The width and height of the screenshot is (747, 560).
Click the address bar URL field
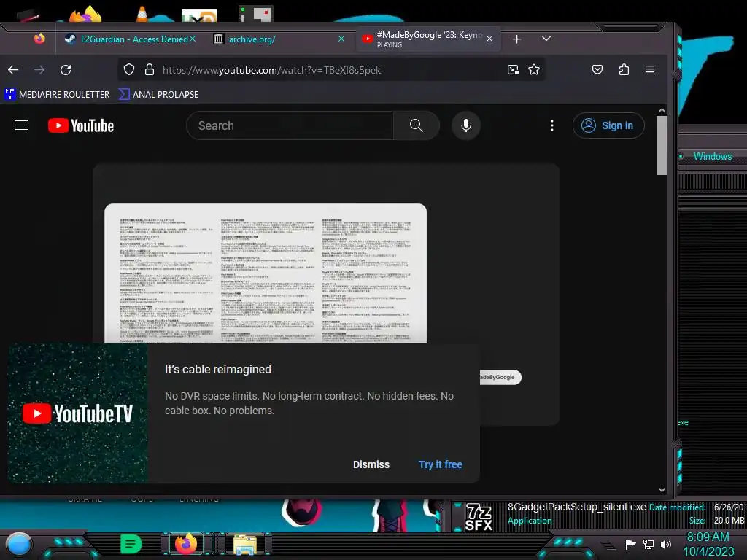[x=331, y=70]
